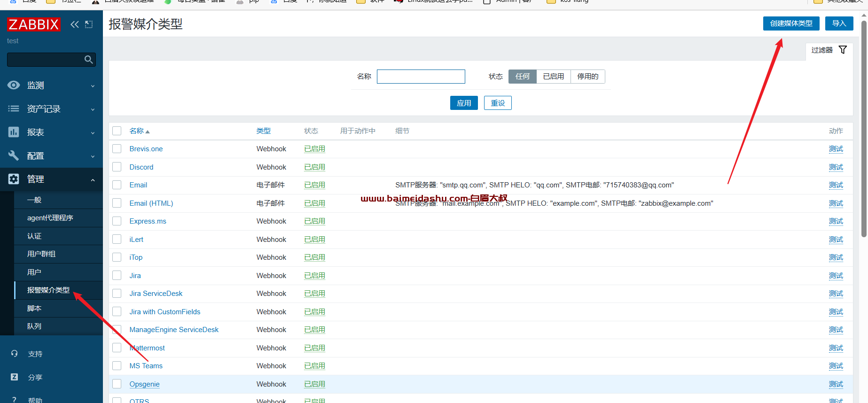Click the Configuration wrench icon
This screenshot has height=403, width=868.
tap(14, 155)
